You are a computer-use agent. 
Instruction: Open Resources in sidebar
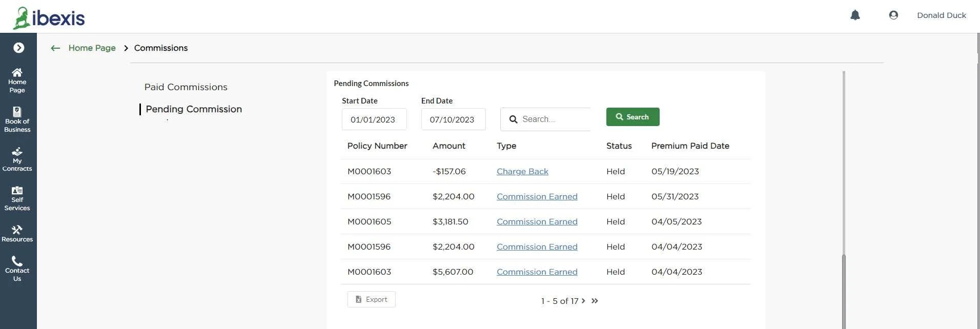[17, 234]
